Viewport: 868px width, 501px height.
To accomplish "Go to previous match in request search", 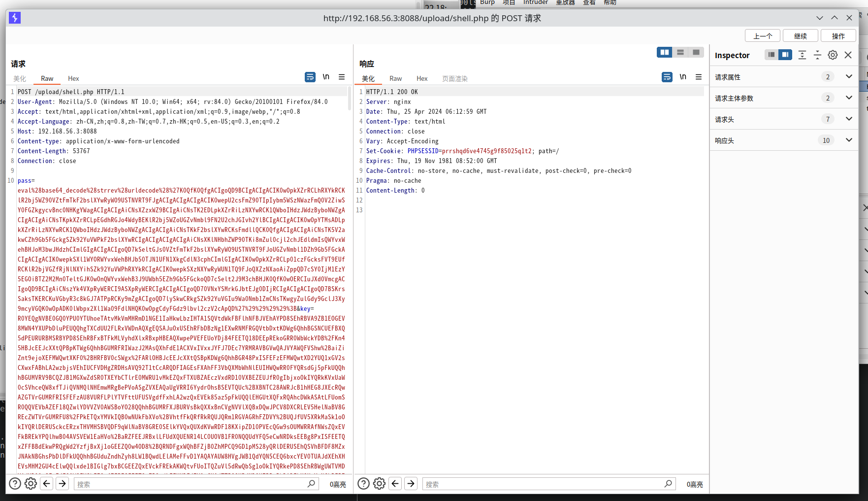I will [x=47, y=484].
